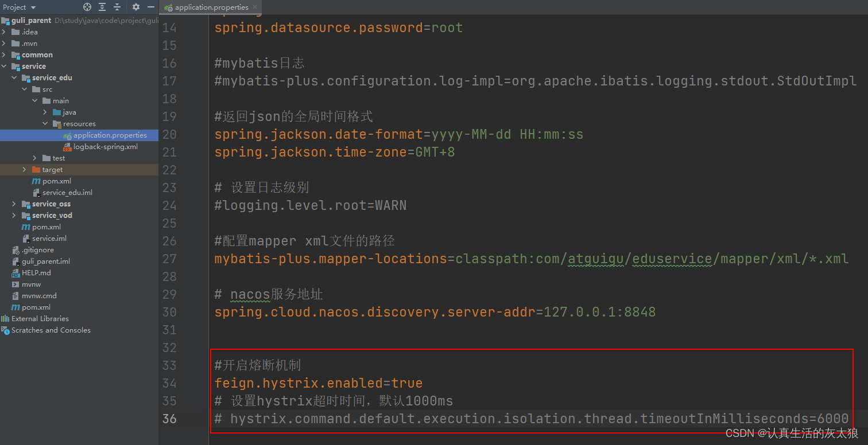Expand the test folder

(35, 158)
